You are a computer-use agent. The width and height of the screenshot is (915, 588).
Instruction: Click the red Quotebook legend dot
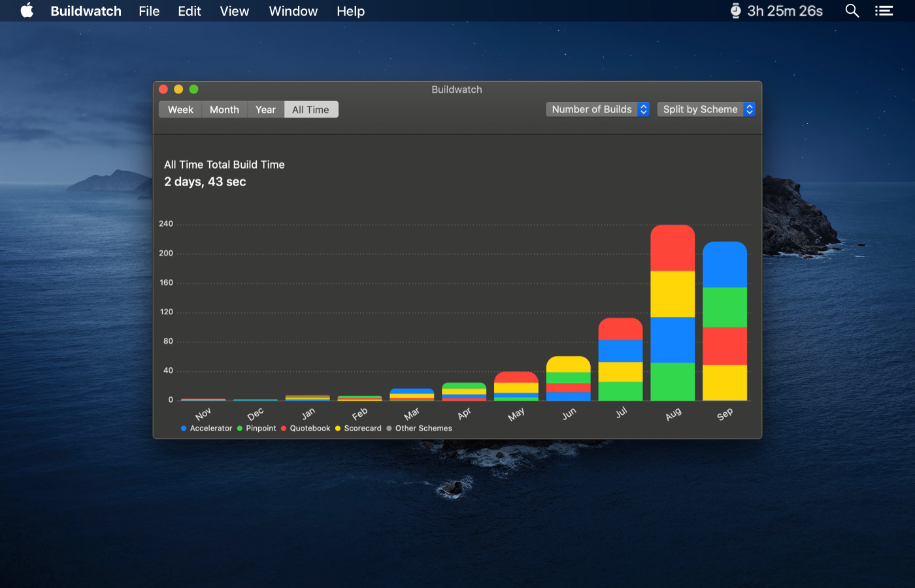pos(284,429)
